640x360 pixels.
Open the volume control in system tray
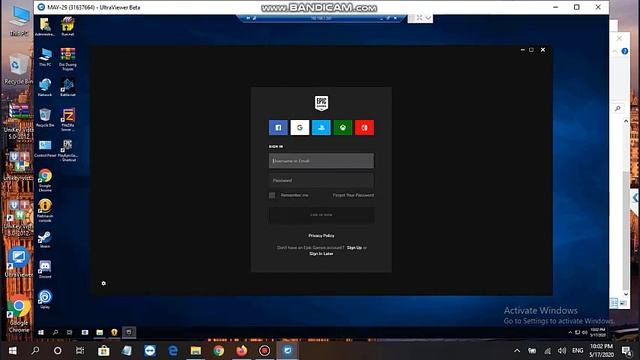click(x=562, y=351)
